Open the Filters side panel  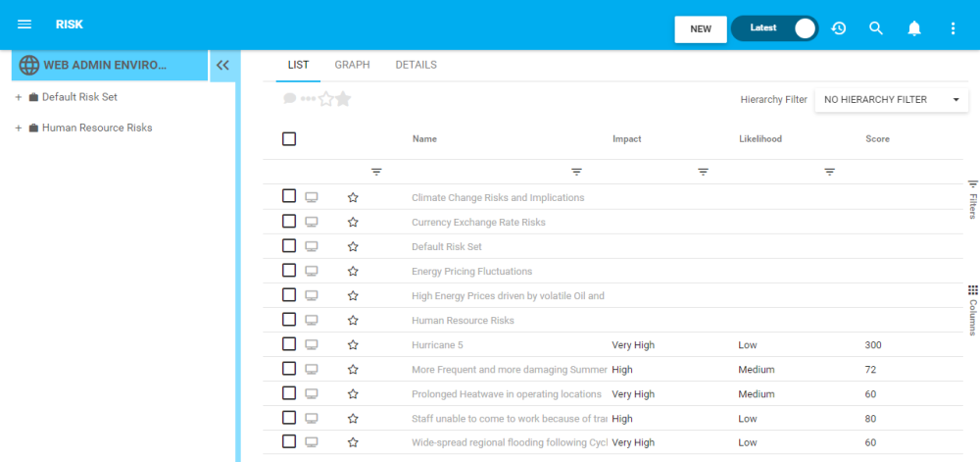coord(972,199)
